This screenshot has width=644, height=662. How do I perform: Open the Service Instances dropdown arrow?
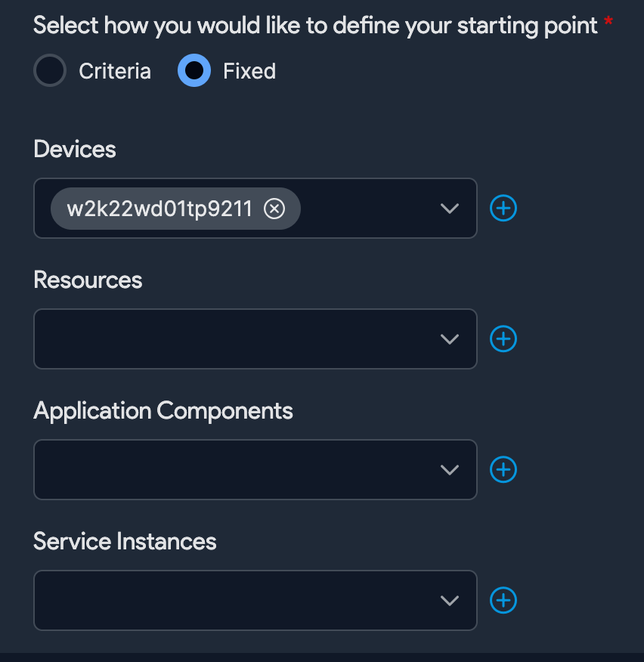click(450, 601)
